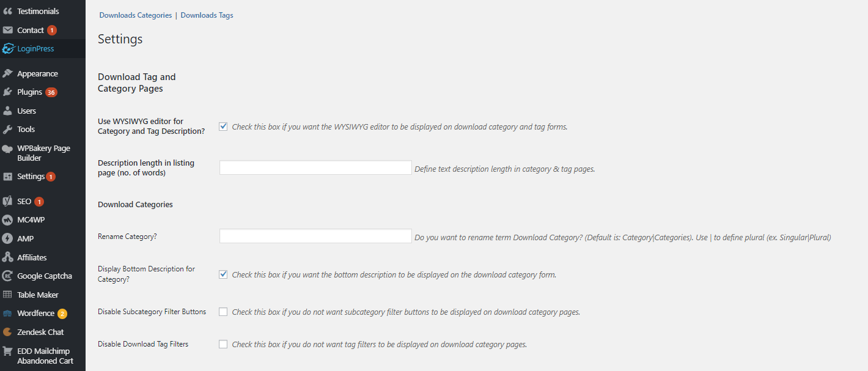Screen dimensions: 868x371
Task: Click the Tools wrench icon
Action: [x=7, y=129]
